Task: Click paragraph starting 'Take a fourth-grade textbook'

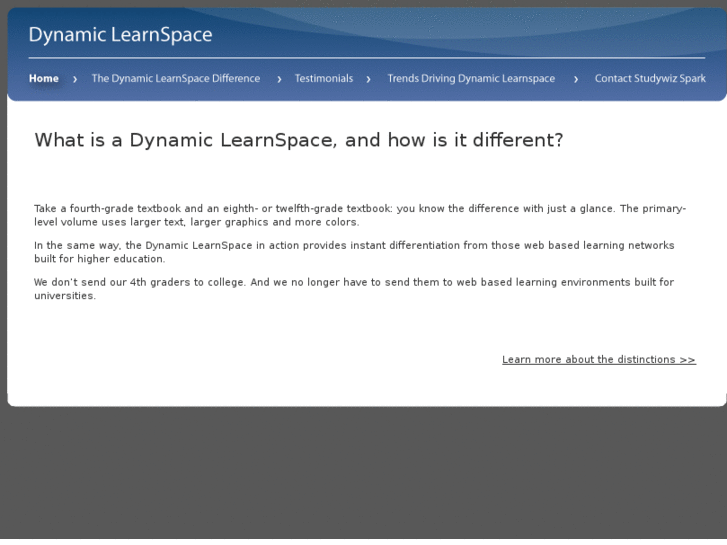Action: (x=360, y=215)
